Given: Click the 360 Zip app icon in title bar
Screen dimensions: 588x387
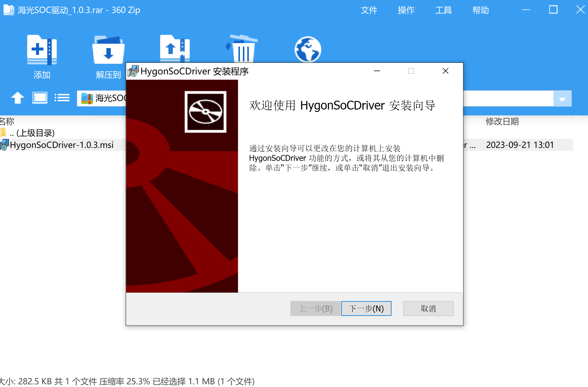Looking at the screenshot, I should pyautogui.click(x=9, y=10).
